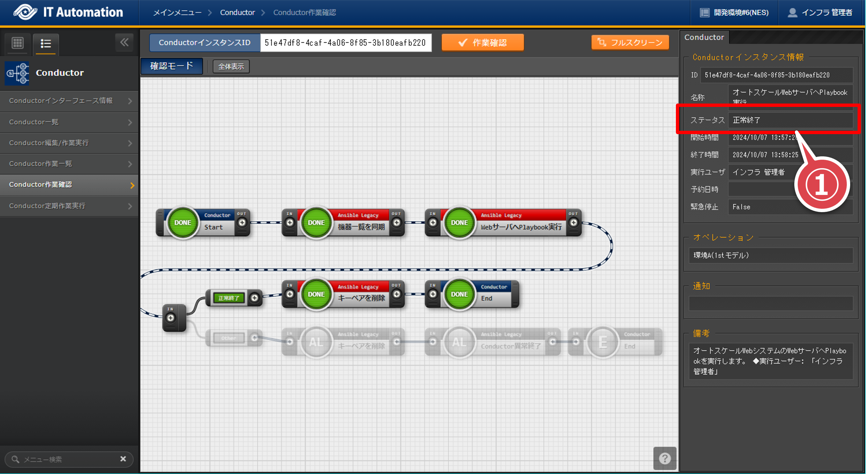868x474 pixels.
Task: Select the 正常終了 branch condition node
Action: point(228,298)
